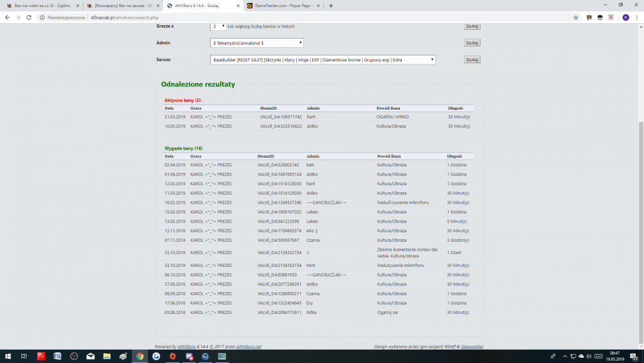Click reason 'Naduzywanie mikrofonu' by hant
This screenshot has height=363, width=644.
[401, 266]
